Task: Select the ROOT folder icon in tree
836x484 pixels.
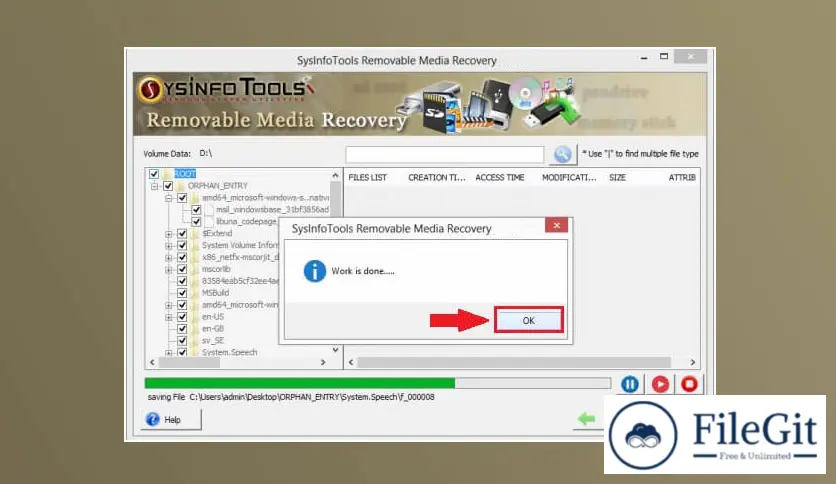Action: point(167,174)
